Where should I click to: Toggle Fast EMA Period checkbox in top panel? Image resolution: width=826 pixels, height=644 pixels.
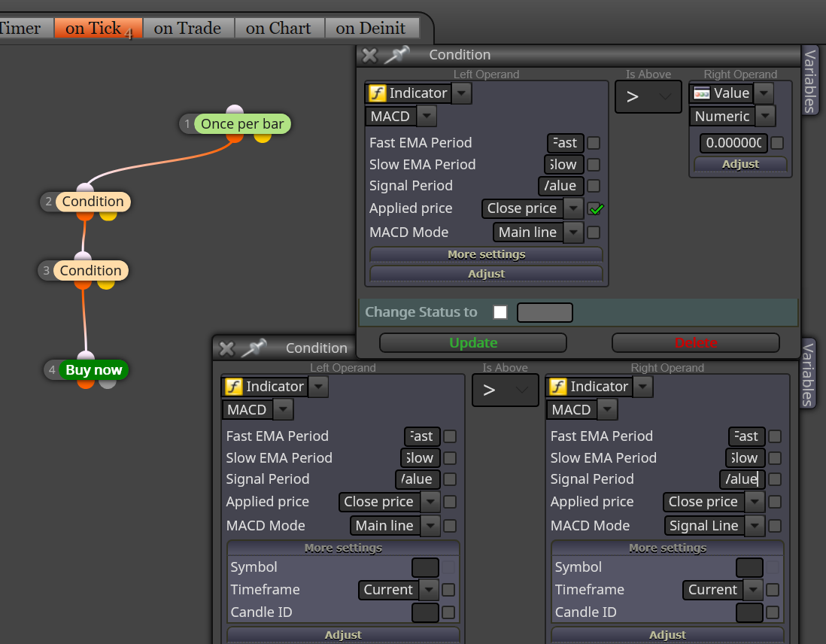coord(594,143)
